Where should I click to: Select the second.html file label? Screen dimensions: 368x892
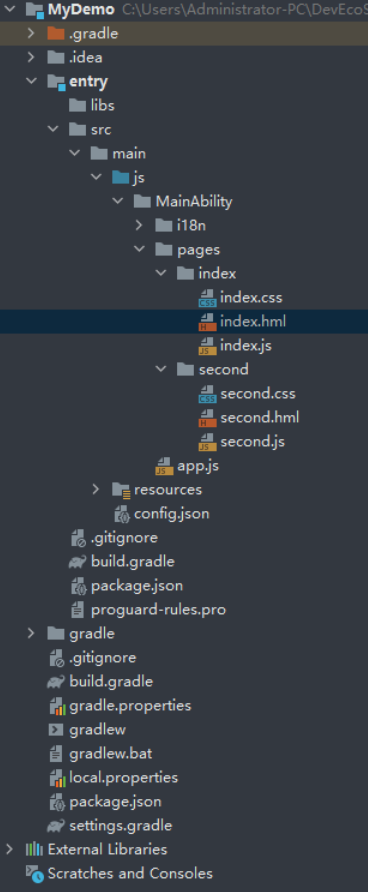[259, 418]
